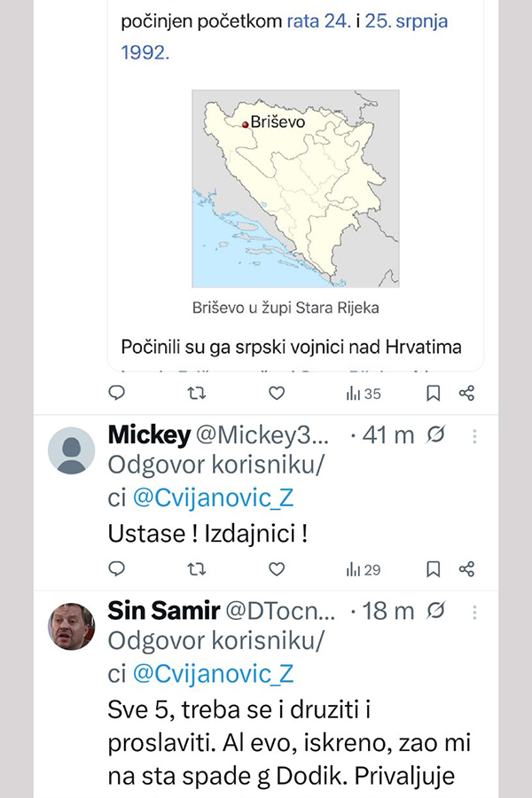
Task: Open Sin Samir's profile picture
Action: (x=71, y=626)
